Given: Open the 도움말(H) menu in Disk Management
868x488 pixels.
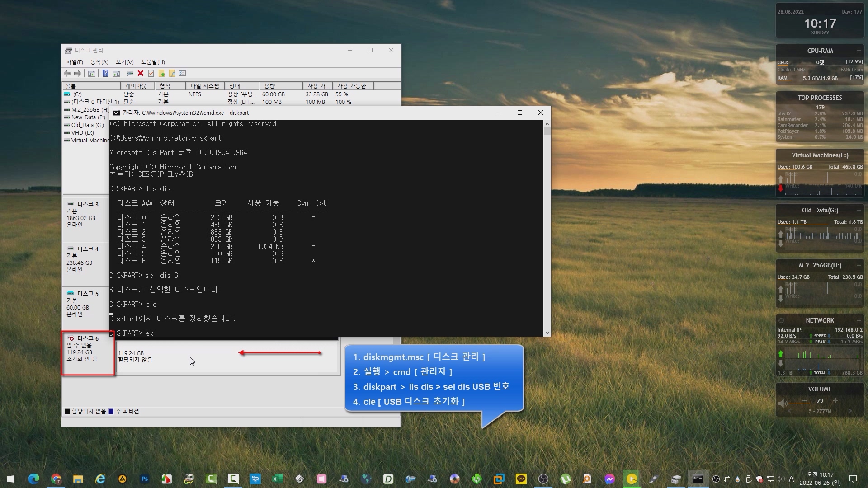Looking at the screenshot, I should [x=153, y=62].
